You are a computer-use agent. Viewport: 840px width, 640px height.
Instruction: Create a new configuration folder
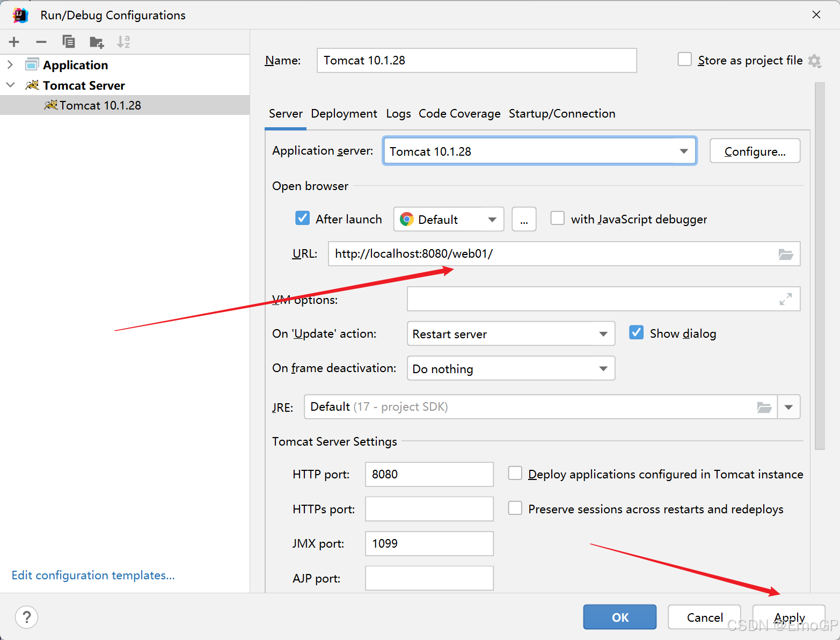point(97,42)
